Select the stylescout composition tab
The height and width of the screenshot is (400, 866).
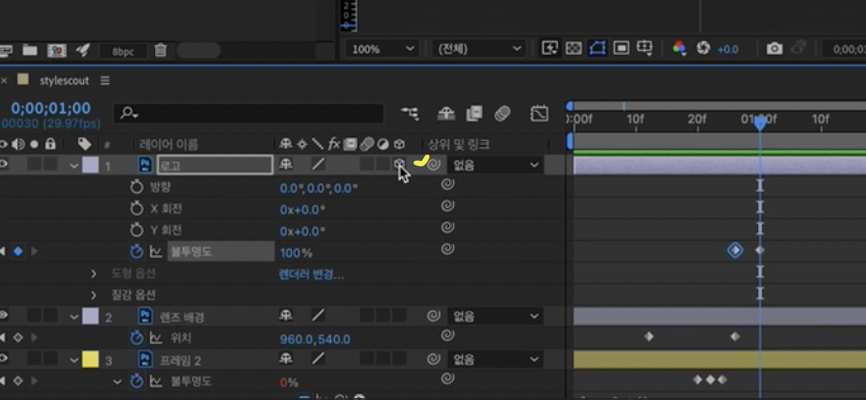pos(64,81)
